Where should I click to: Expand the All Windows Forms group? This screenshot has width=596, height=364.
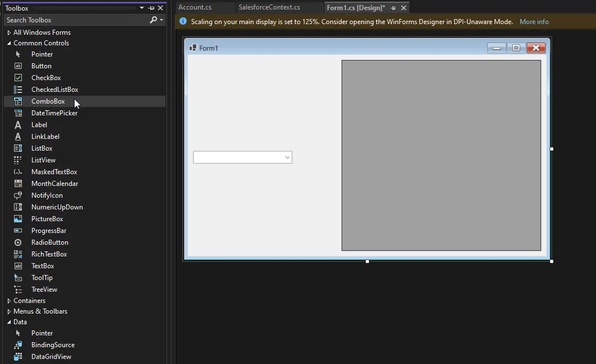[9, 32]
